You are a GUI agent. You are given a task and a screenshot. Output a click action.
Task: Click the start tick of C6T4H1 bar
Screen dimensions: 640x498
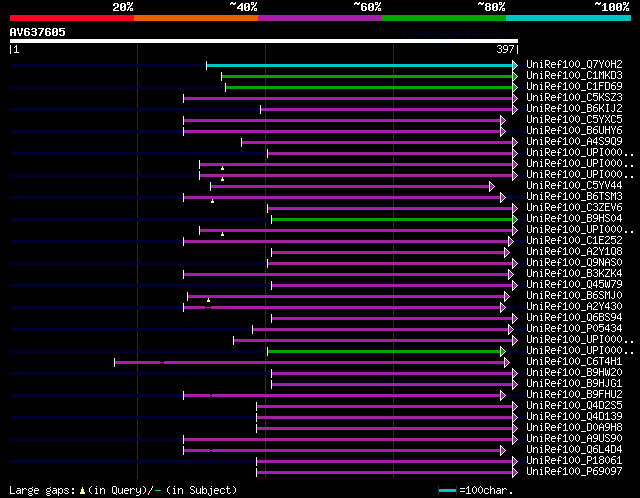(115, 362)
